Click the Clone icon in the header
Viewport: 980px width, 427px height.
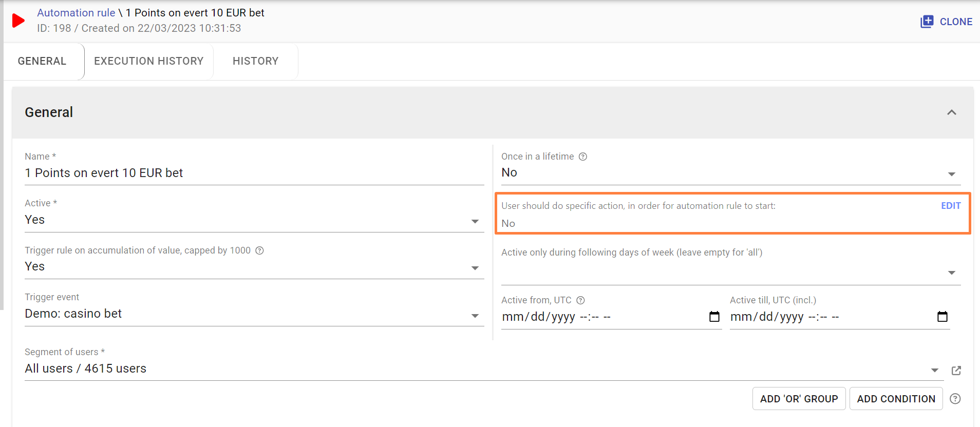coord(927,22)
